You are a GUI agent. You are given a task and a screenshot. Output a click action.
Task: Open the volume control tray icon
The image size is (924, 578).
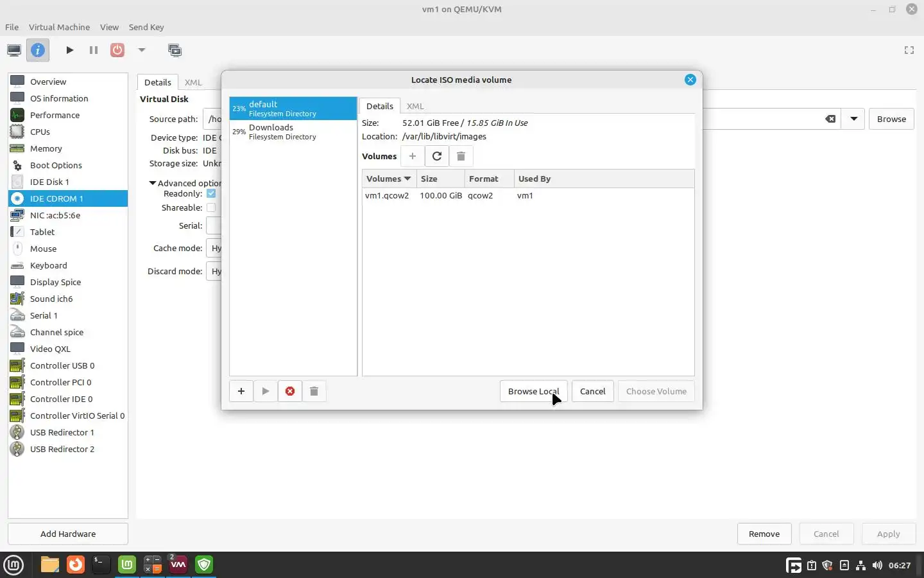click(x=877, y=565)
